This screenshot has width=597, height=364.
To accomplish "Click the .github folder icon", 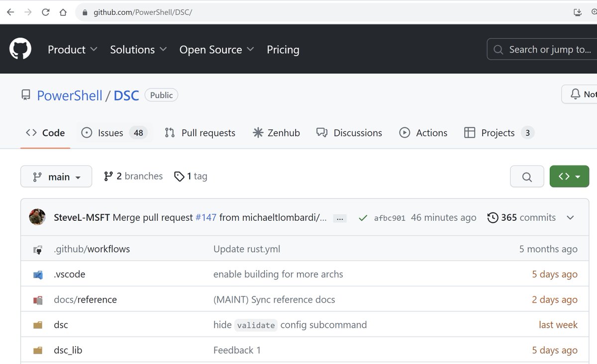I will click(38, 250).
